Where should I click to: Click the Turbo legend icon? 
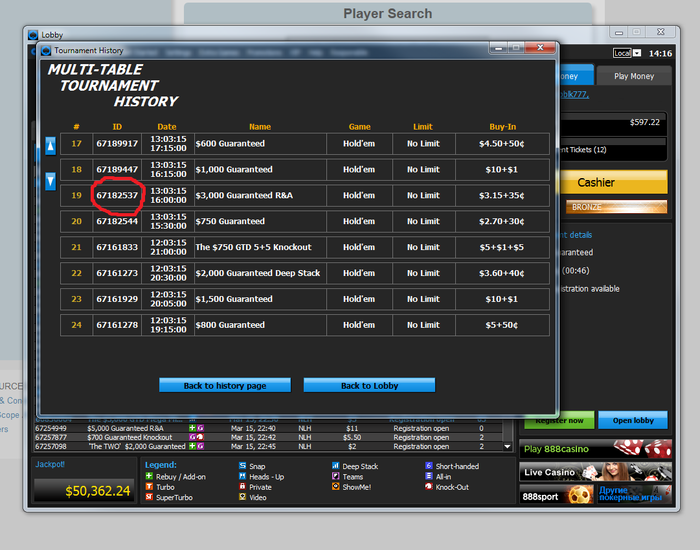tap(149, 487)
